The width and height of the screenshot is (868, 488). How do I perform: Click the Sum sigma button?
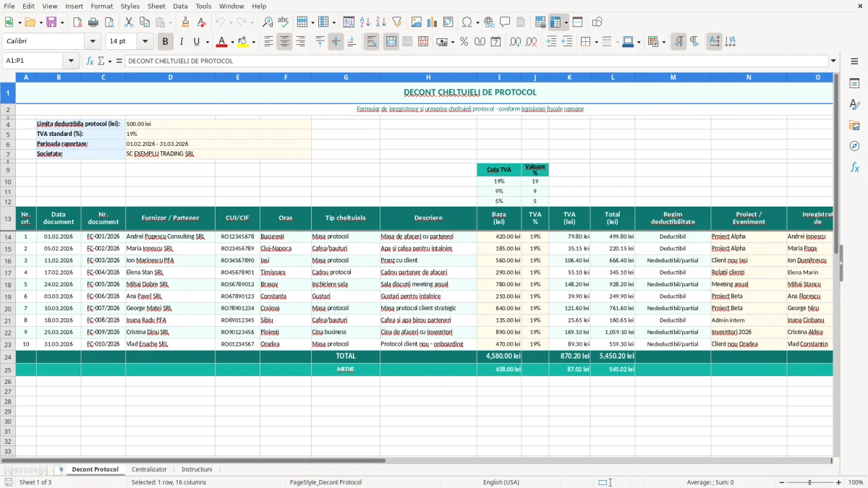101,61
